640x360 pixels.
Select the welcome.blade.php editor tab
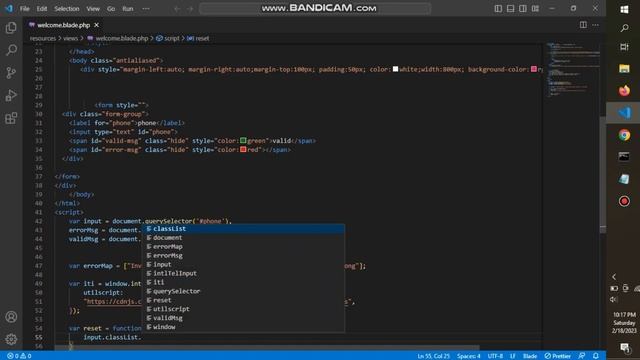point(63,25)
